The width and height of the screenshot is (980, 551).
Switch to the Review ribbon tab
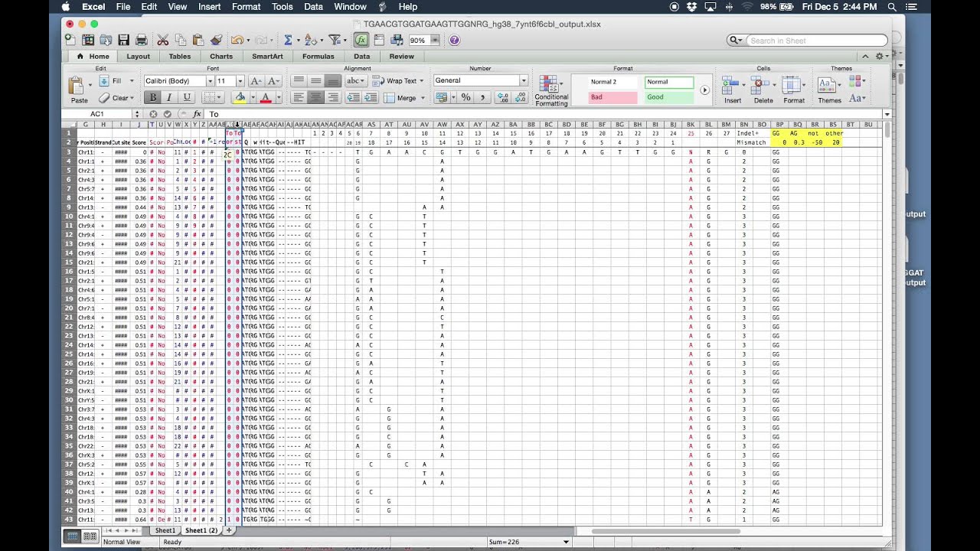[x=402, y=56]
